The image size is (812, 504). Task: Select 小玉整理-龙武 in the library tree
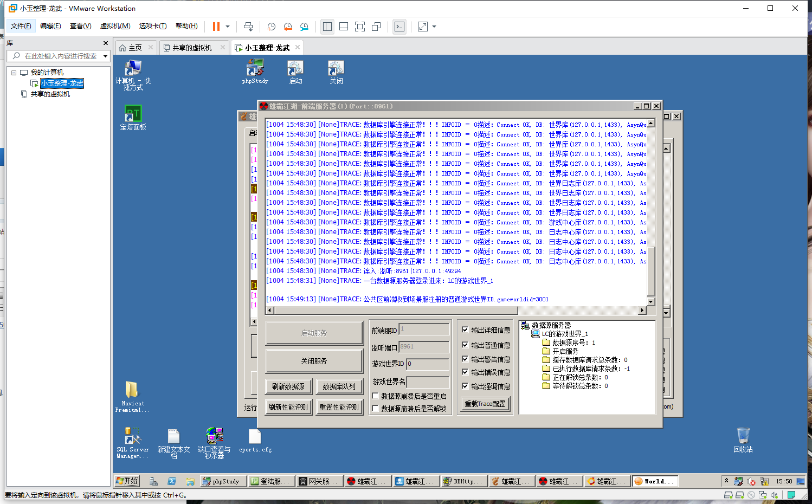pyautogui.click(x=62, y=83)
